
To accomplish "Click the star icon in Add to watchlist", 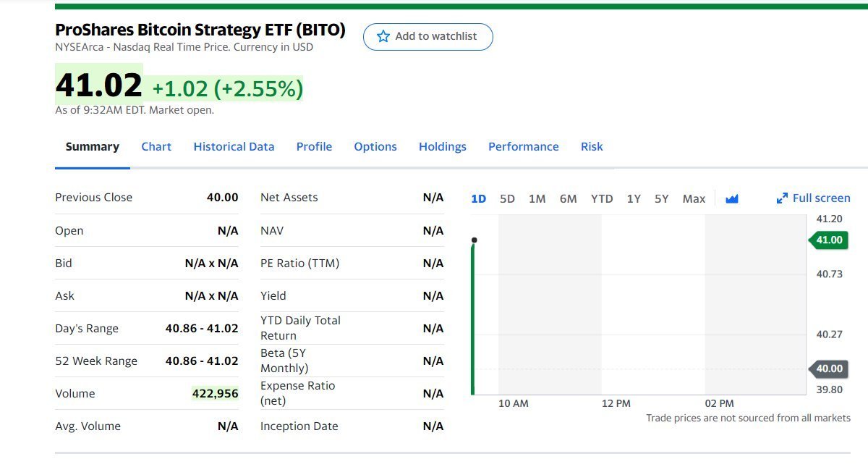I will tap(383, 36).
